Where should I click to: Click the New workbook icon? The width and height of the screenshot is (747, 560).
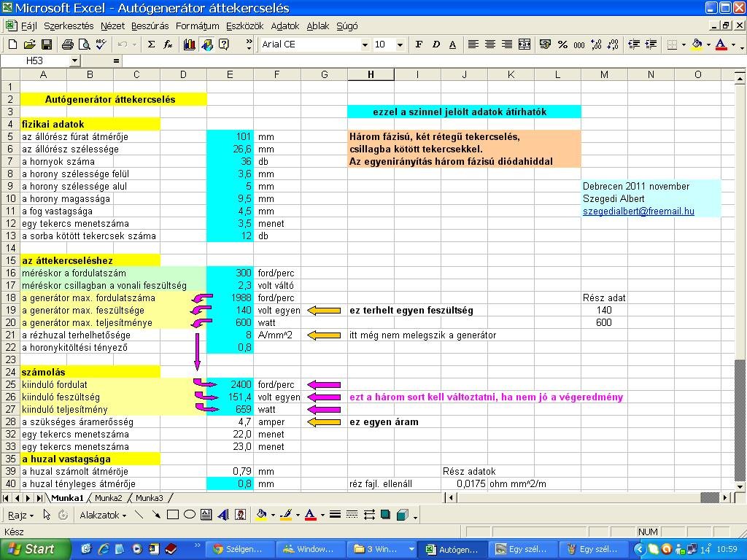click(x=13, y=44)
